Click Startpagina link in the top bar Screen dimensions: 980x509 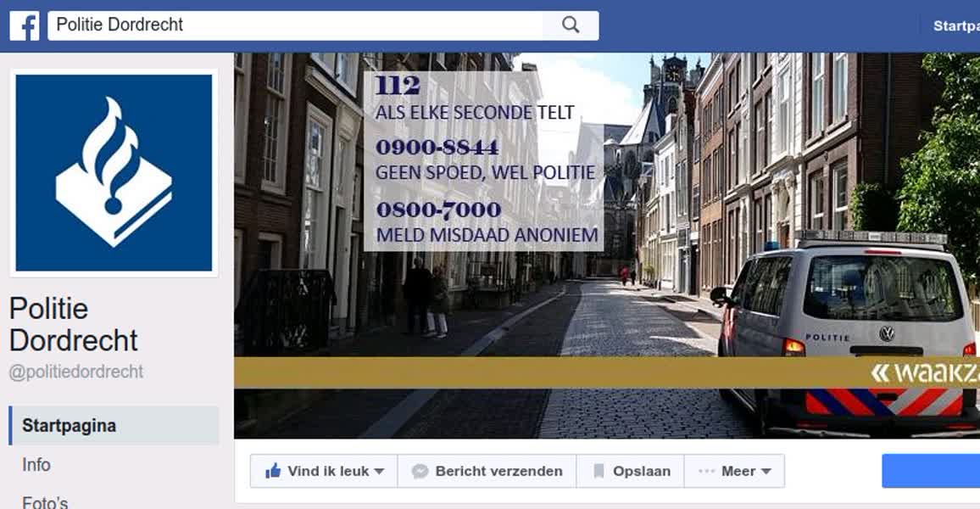pyautogui.click(x=955, y=25)
